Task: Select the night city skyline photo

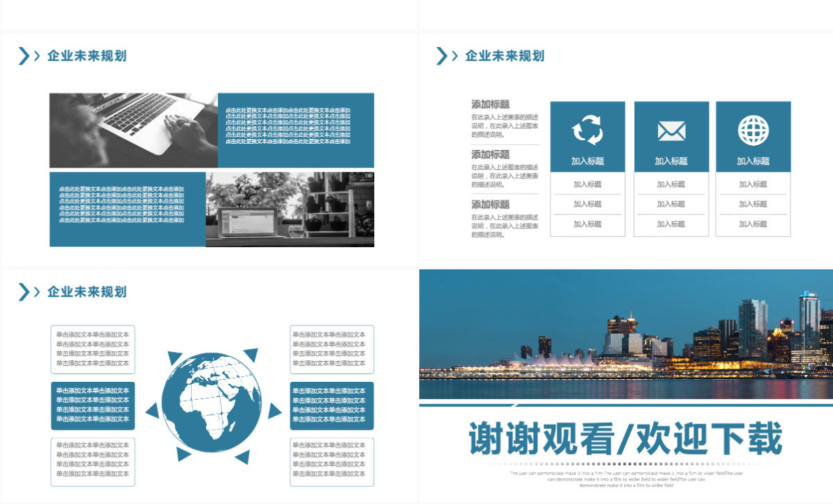Action: click(626, 334)
